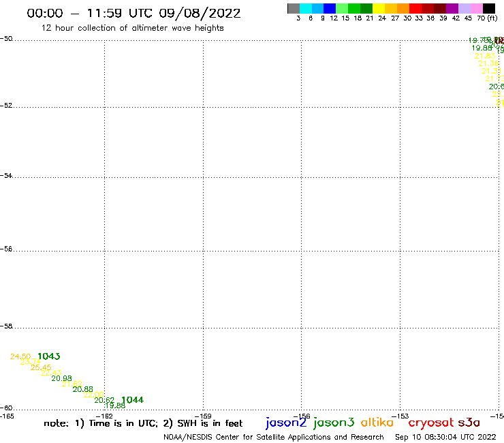Screen dimensions: 504x443
Task: Click the green jason3 satellite label
Action: (x=334, y=423)
